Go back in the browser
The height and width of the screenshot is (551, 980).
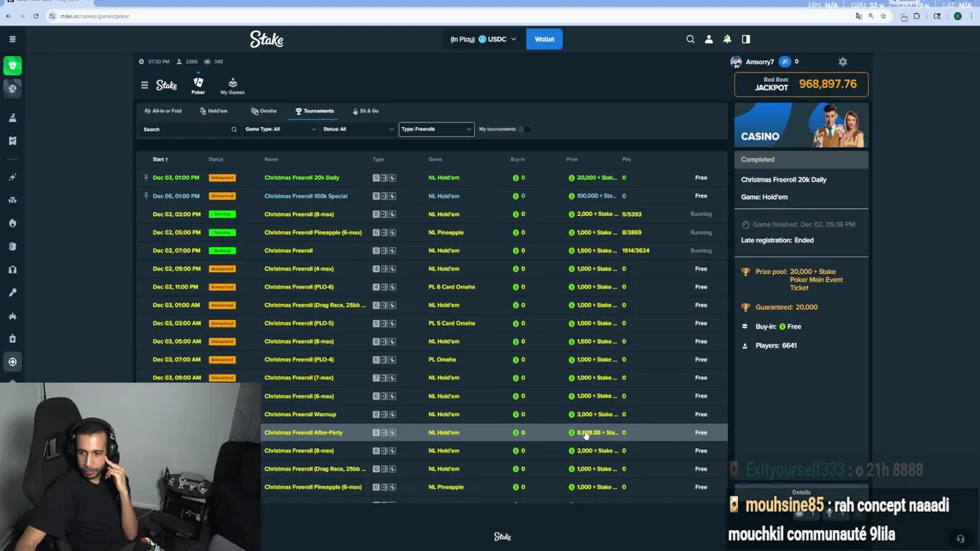pos(8,16)
